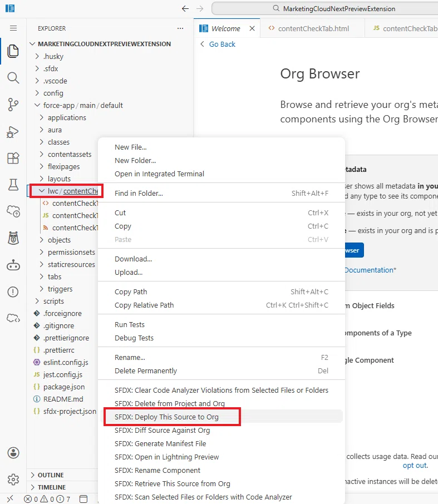This screenshot has width=438, height=504.
Task: Expand the classes folder
Action: 58,142
